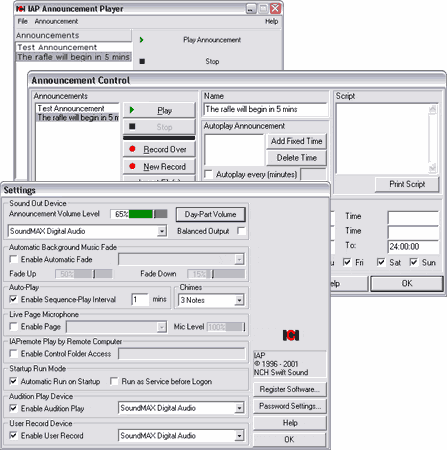Toggle Enable Control Folder Access checkbox

14,354
